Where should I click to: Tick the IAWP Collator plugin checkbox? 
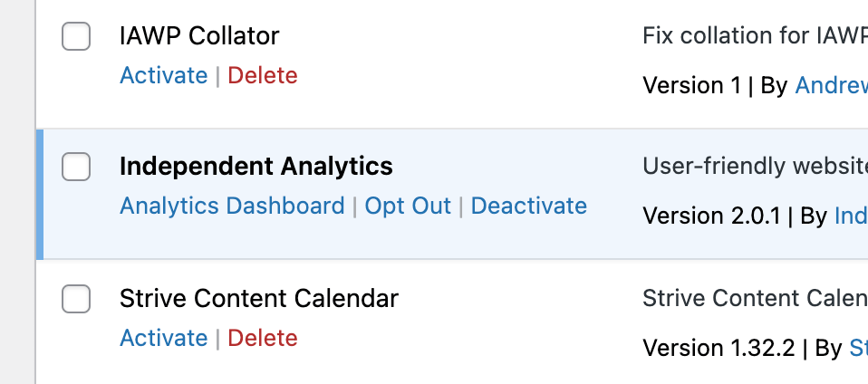click(76, 37)
